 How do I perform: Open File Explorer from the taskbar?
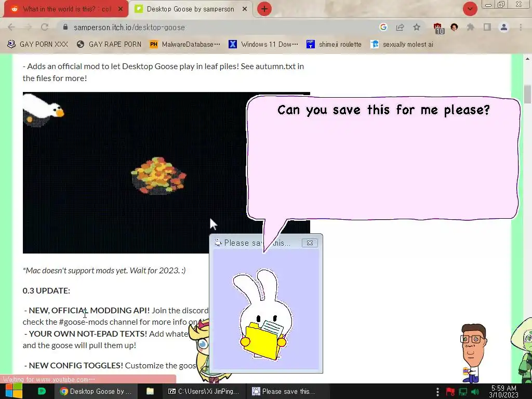(150, 391)
